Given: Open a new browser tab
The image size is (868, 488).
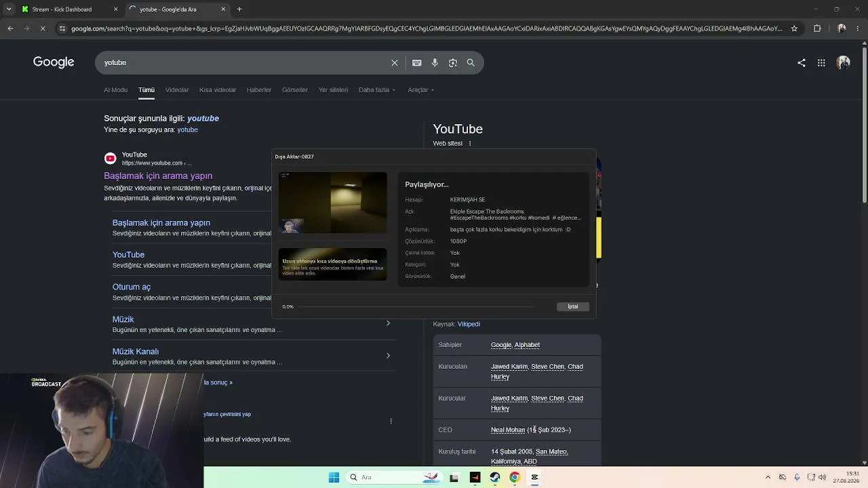Looking at the screenshot, I should click(239, 9).
